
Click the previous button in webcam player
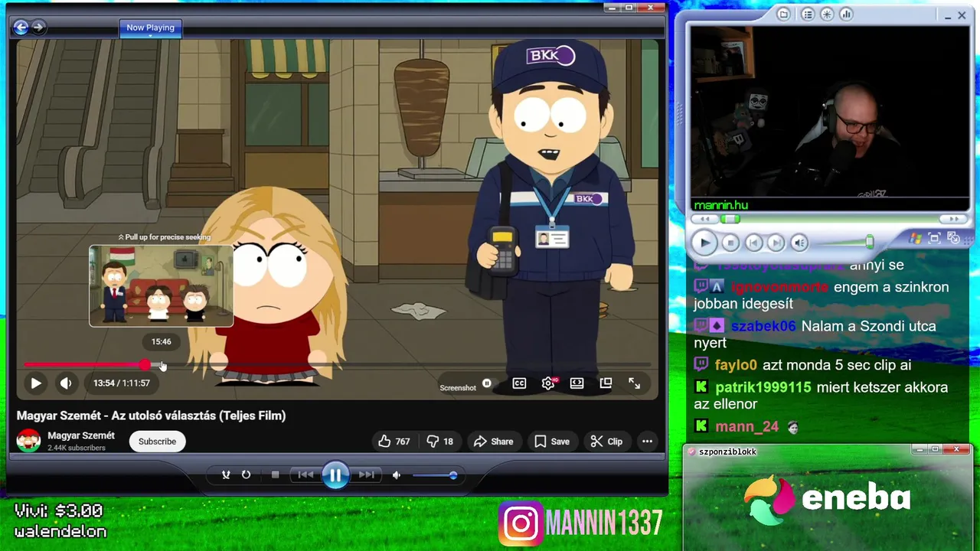click(x=753, y=243)
